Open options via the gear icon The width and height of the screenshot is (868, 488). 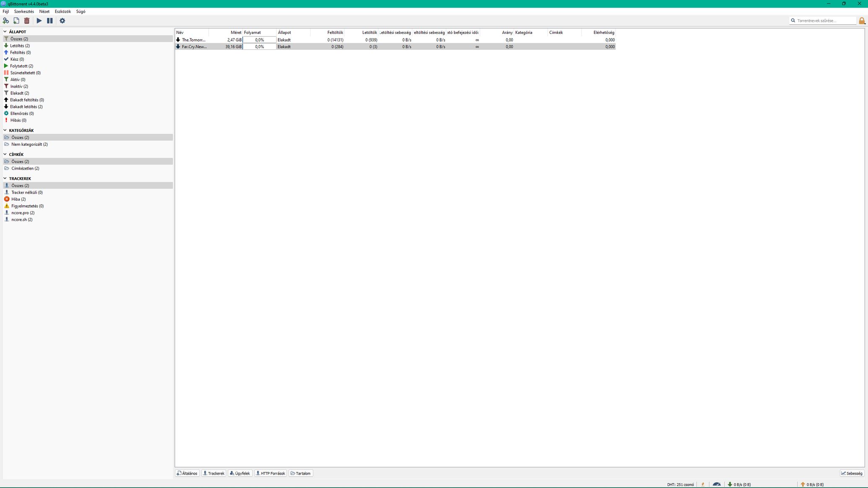pyautogui.click(x=62, y=21)
